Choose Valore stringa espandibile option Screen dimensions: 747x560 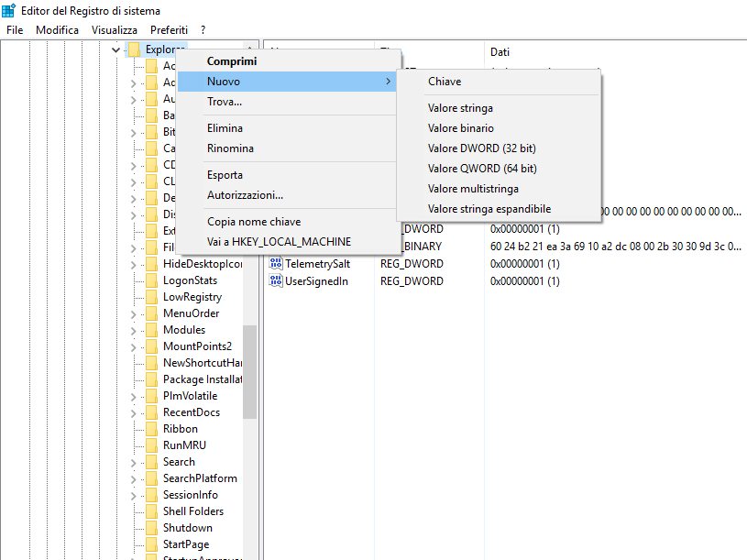489,209
